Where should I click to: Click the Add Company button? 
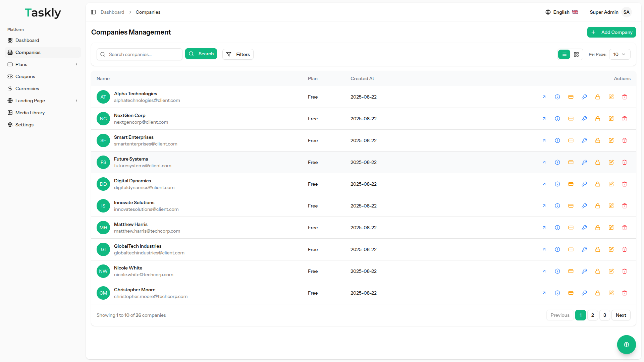611,32
